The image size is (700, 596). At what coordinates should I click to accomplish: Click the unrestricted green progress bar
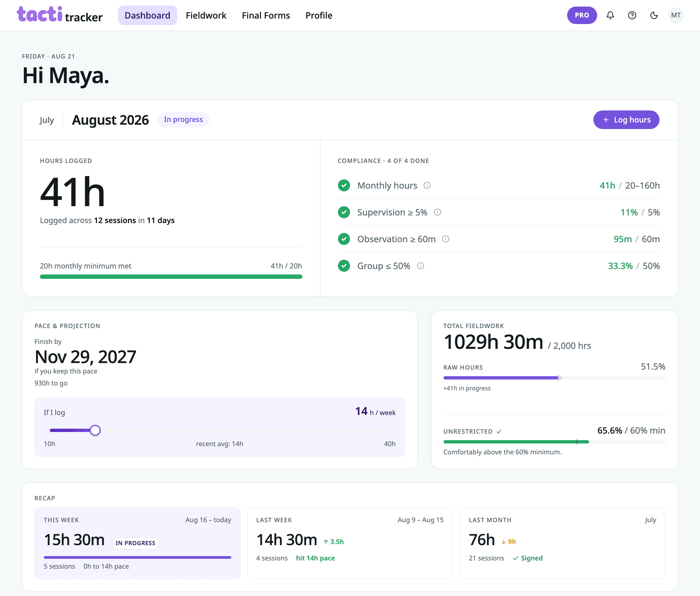[x=554, y=442]
